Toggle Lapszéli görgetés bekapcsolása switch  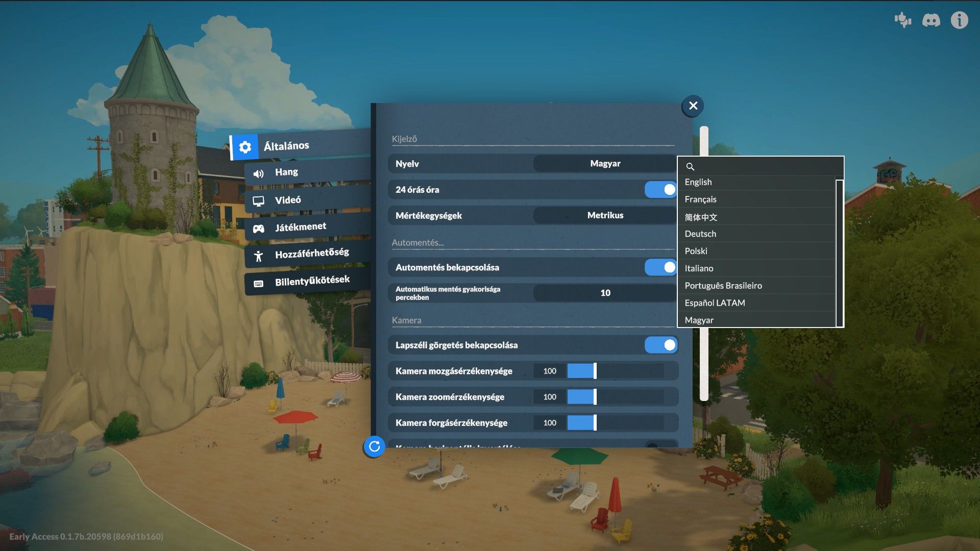[661, 345]
